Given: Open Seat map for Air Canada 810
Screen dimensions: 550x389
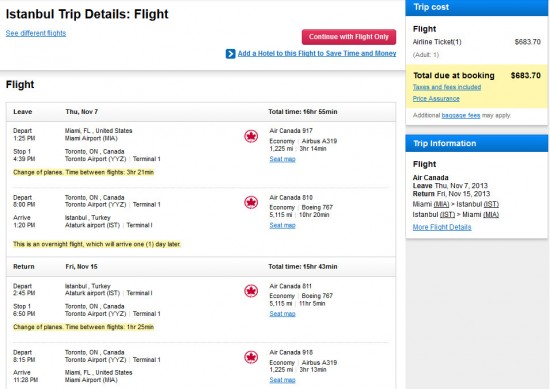Looking at the screenshot, I should pyautogui.click(x=282, y=226).
